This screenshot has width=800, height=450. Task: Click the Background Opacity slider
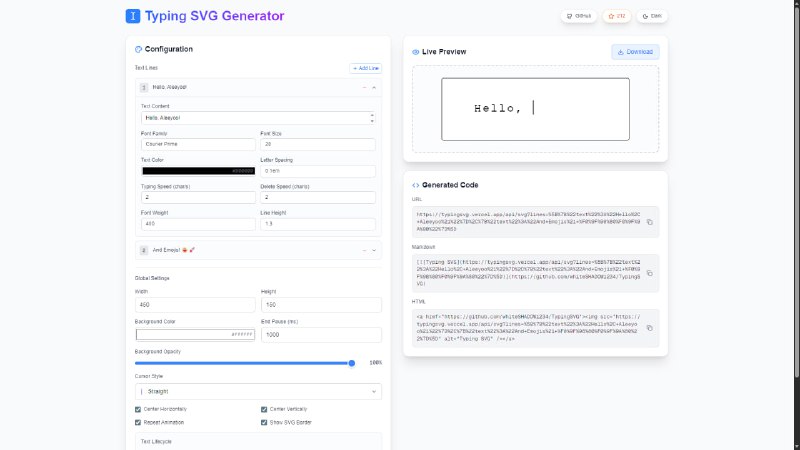coord(244,363)
